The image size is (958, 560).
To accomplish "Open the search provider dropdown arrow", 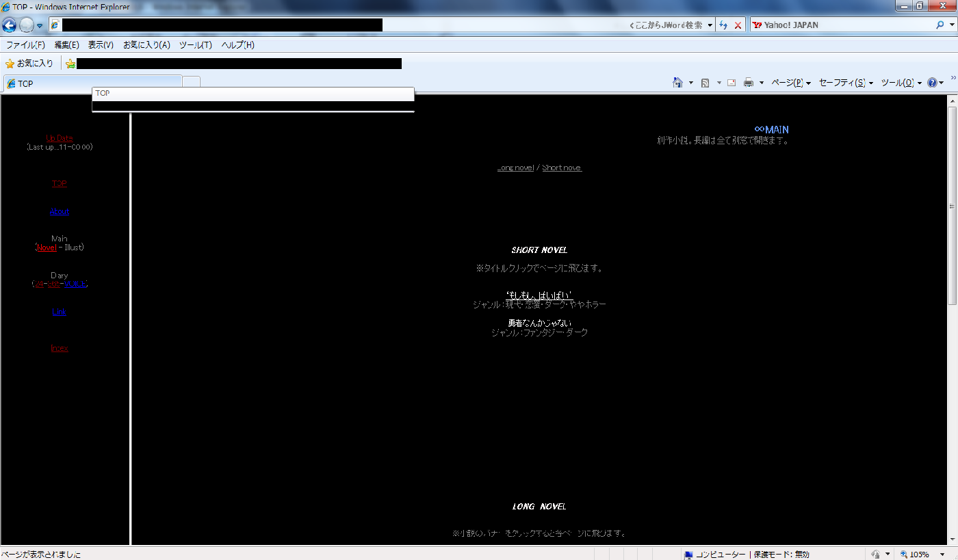I will [952, 25].
